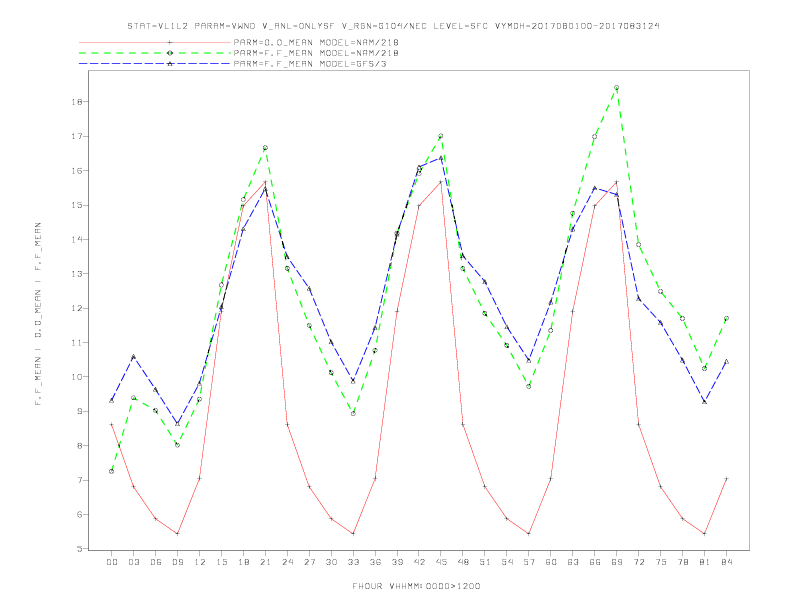Click green NAM circle marker at hour 45
Image resolution: width=792 pixels, height=612 pixels.
tap(441, 136)
